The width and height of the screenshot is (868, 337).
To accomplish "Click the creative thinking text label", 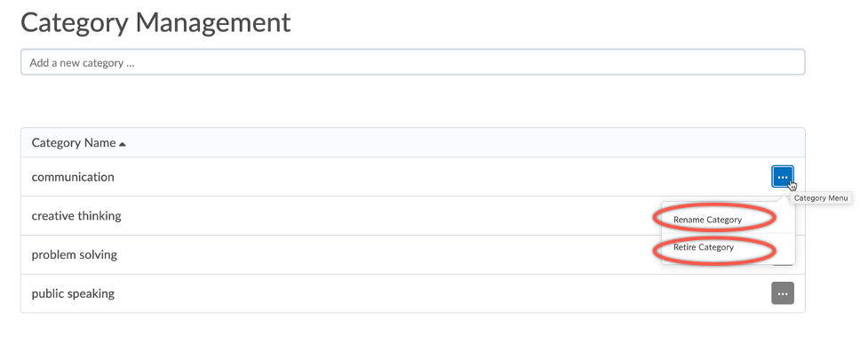I will coord(76,215).
